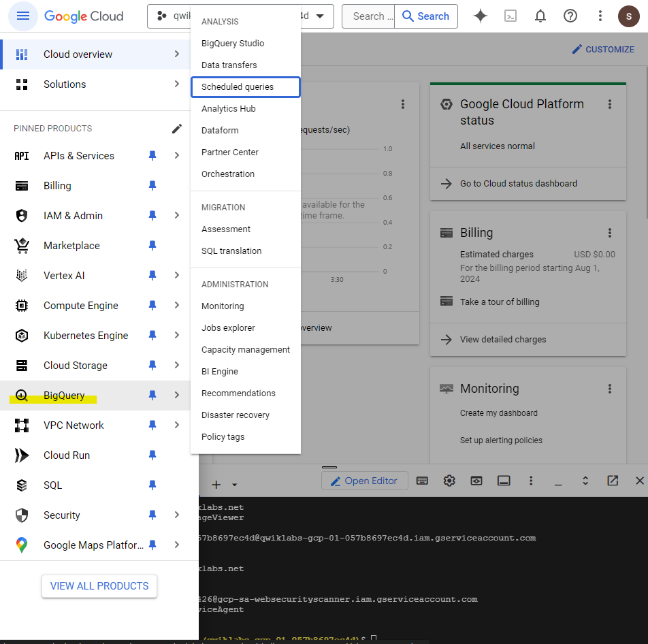The width and height of the screenshot is (648, 644).
Task: Open Gemini AI assistant sparkle icon
Action: pyautogui.click(x=481, y=16)
